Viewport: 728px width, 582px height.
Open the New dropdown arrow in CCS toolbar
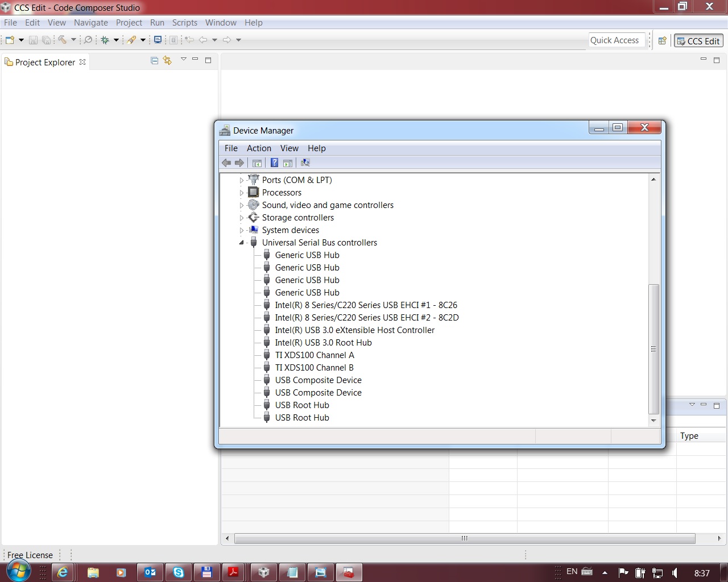(x=21, y=40)
